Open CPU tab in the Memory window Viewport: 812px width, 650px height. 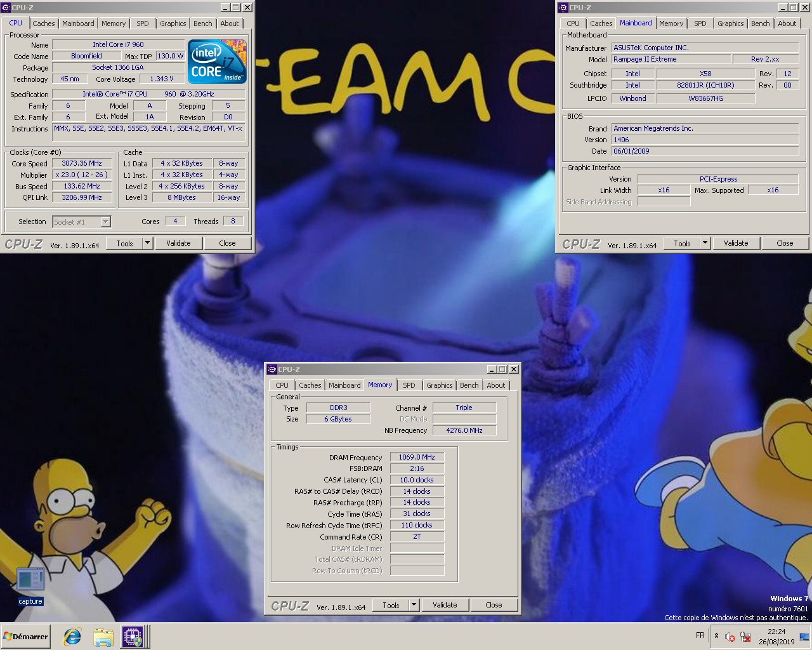coord(282,385)
